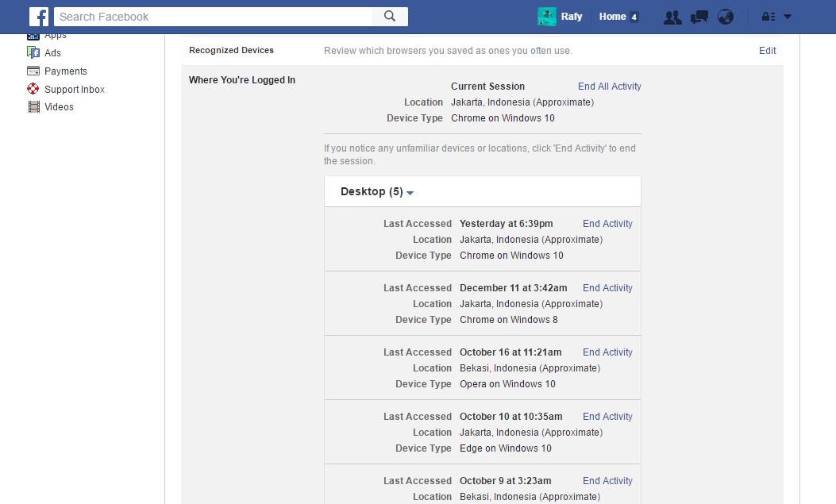The image size is (836, 504).
Task: Click the Facebook logo icon
Action: pos(39,17)
